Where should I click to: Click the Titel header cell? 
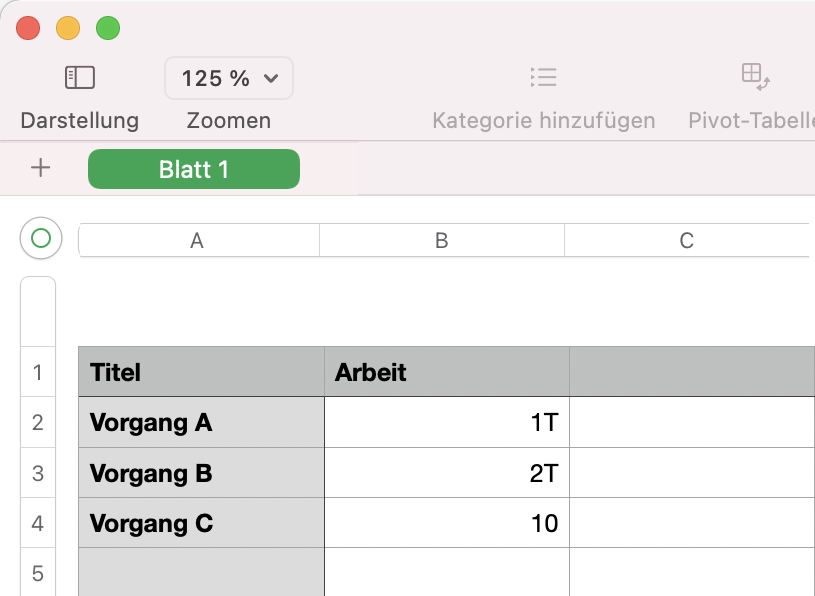click(200, 371)
